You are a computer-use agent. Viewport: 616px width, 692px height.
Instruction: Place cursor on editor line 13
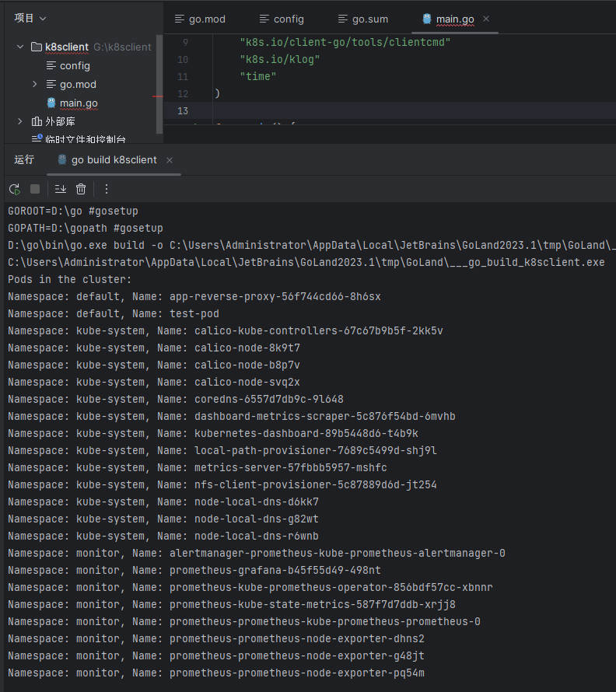point(389,110)
